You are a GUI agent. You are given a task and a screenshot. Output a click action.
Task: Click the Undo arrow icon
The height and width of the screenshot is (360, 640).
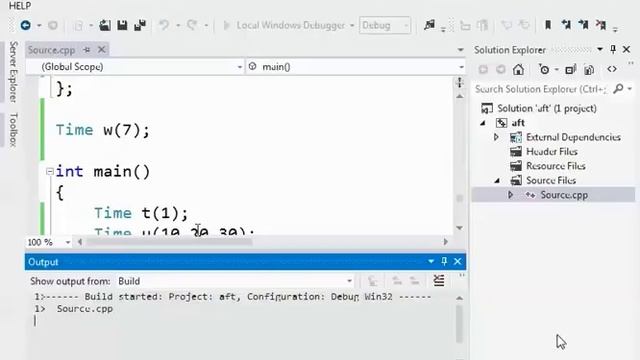(164, 25)
